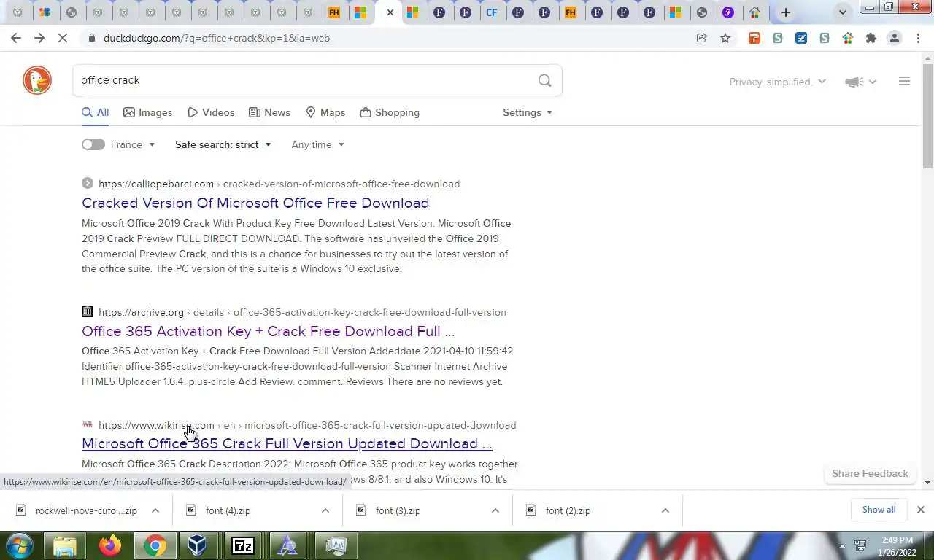934x560 pixels.
Task: Open Microsoft Office 365 Crack Full Version link
Action: coord(287,443)
